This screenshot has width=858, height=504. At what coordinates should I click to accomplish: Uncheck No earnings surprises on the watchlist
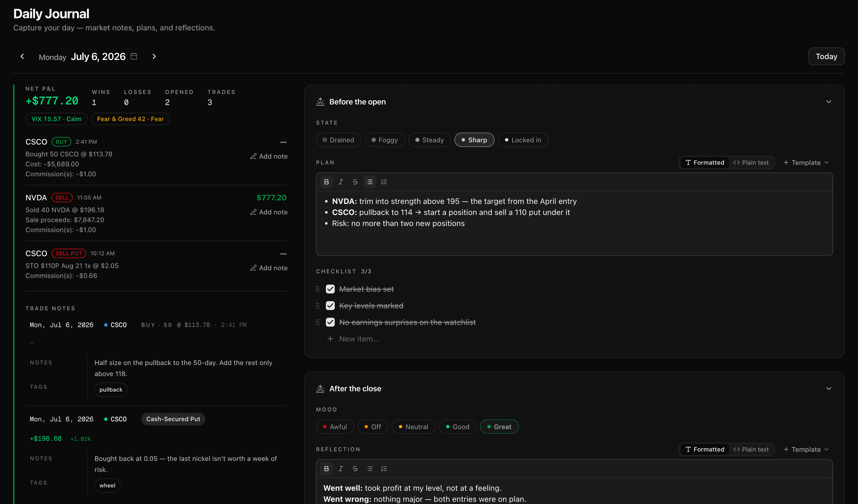[330, 322]
